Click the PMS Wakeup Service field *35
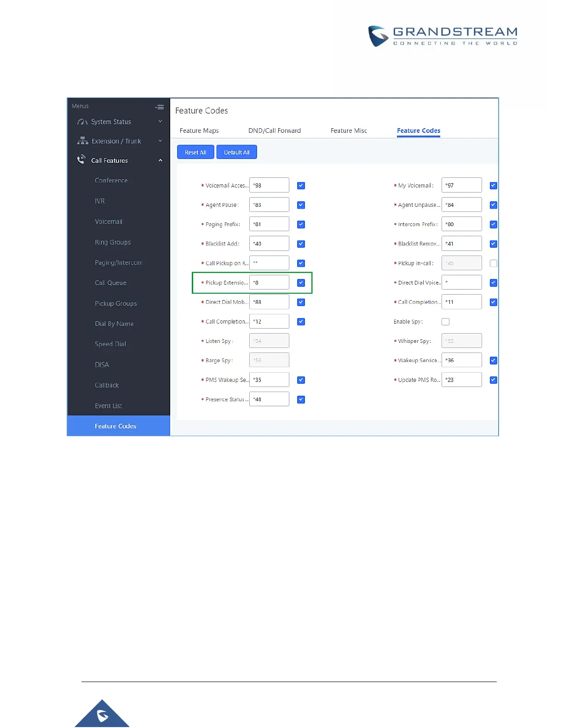Viewport: 563px width, 728px height. point(269,380)
